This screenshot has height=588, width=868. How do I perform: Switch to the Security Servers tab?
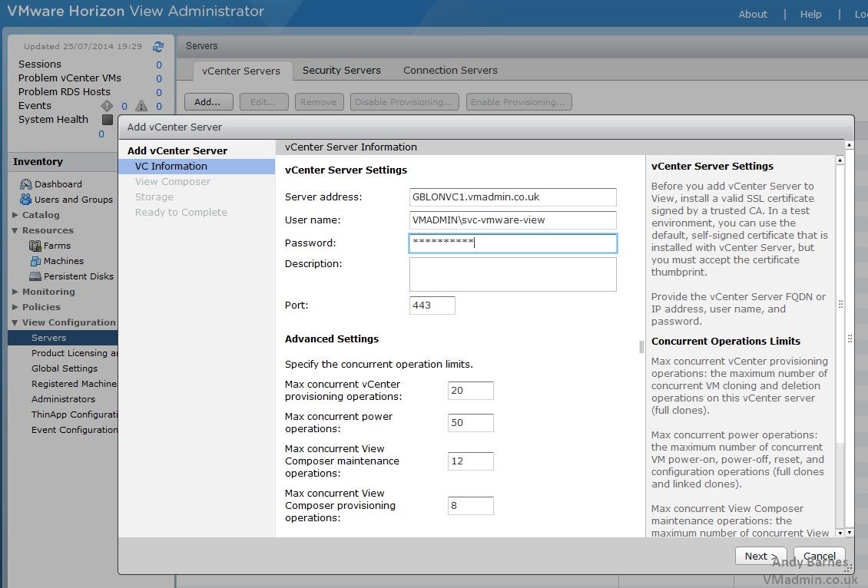342,71
